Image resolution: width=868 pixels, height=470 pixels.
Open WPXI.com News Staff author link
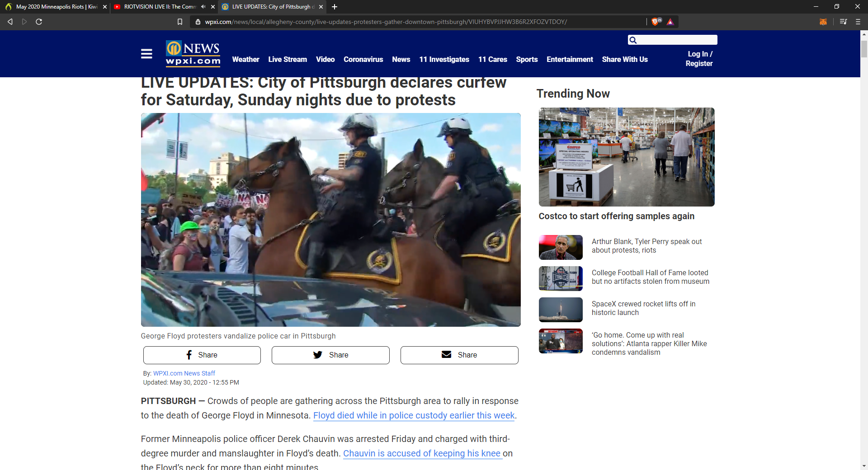click(184, 373)
